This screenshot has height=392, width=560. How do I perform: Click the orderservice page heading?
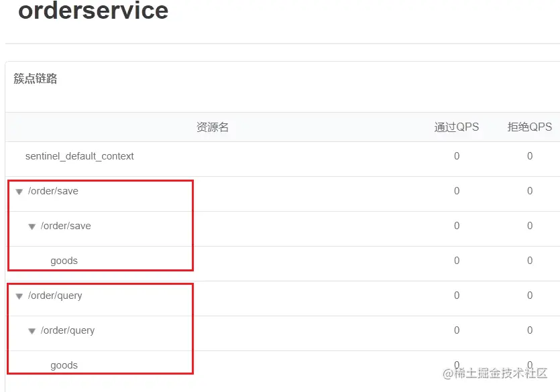coord(93,10)
